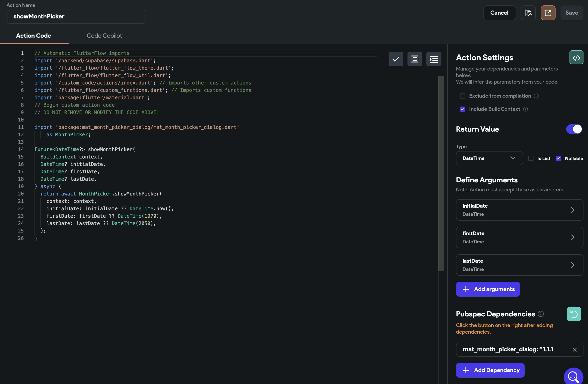This screenshot has width=588, height=384.
Task: Click line 7 material.dart import
Action: (92, 98)
